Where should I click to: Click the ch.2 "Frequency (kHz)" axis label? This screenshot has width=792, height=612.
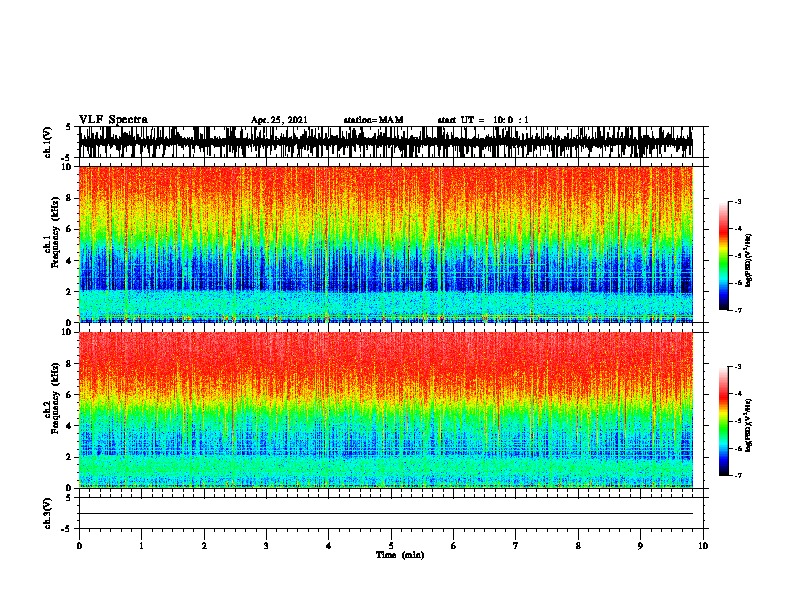(55, 398)
